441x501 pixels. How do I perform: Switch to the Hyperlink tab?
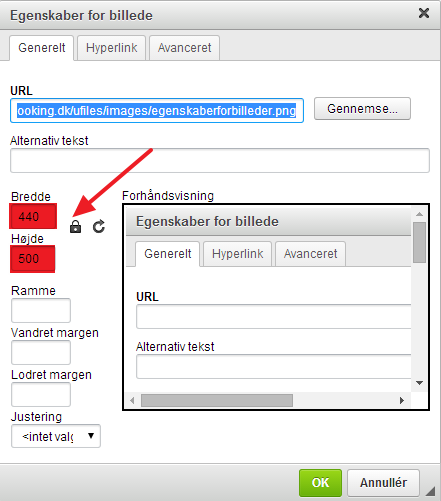tap(111, 48)
